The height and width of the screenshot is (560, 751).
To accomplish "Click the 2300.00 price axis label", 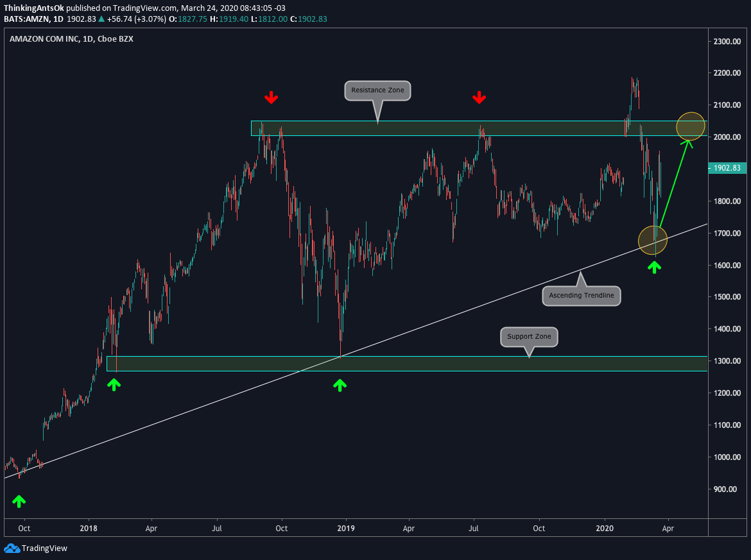I will coord(727,42).
